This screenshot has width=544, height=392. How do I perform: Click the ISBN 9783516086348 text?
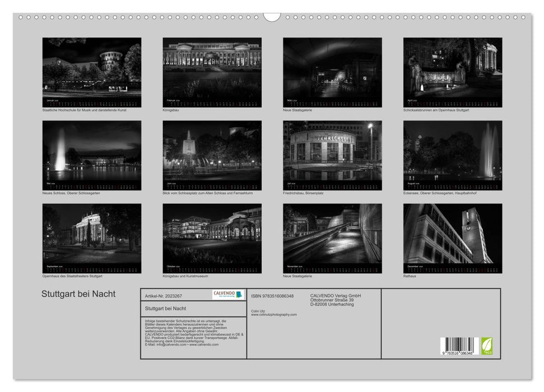click(x=272, y=296)
